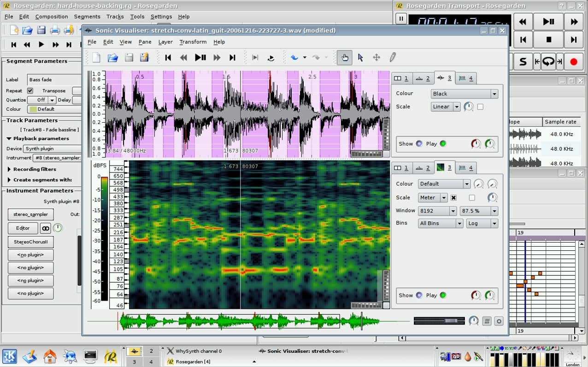Open waveform Scale dropdown showing Linear
The height and width of the screenshot is (367, 588).
click(446, 107)
